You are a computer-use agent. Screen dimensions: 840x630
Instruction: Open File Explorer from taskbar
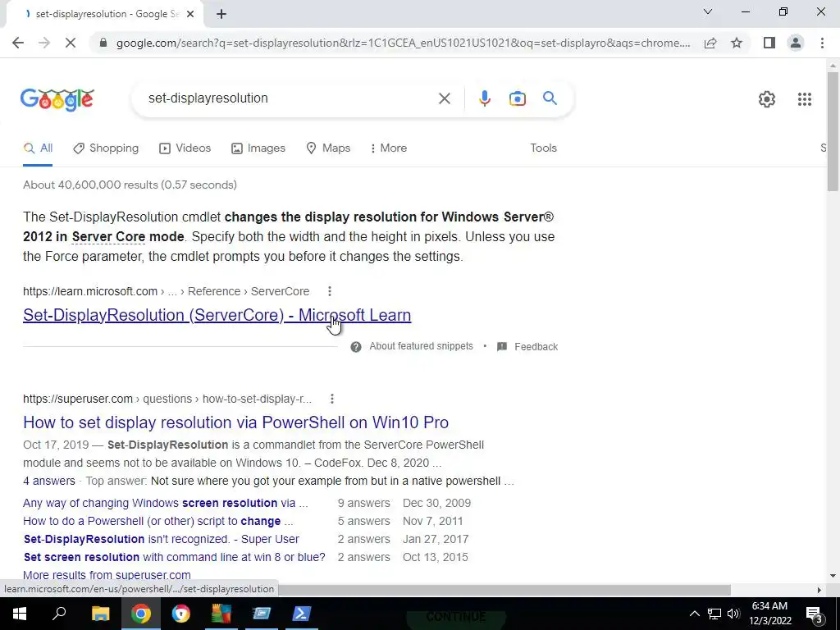100,614
